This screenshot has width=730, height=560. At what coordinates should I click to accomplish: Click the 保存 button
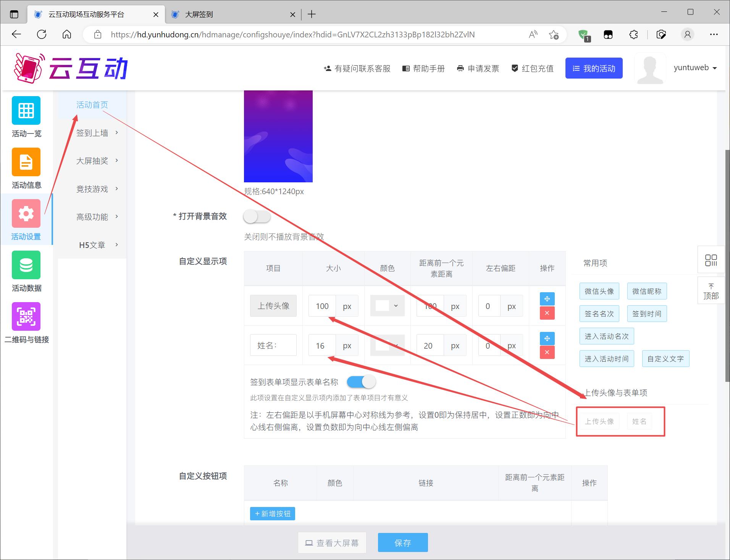[x=402, y=542]
